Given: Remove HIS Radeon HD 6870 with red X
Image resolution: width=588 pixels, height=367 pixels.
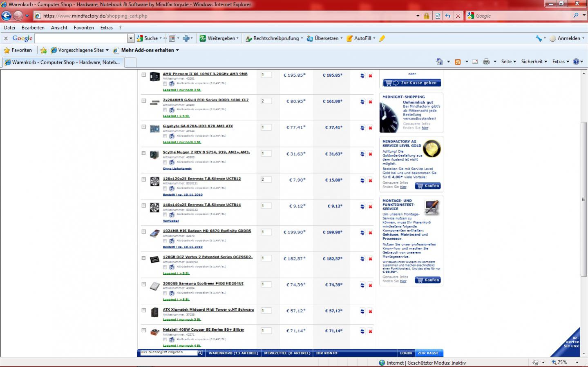Looking at the screenshot, I should 370,233.
